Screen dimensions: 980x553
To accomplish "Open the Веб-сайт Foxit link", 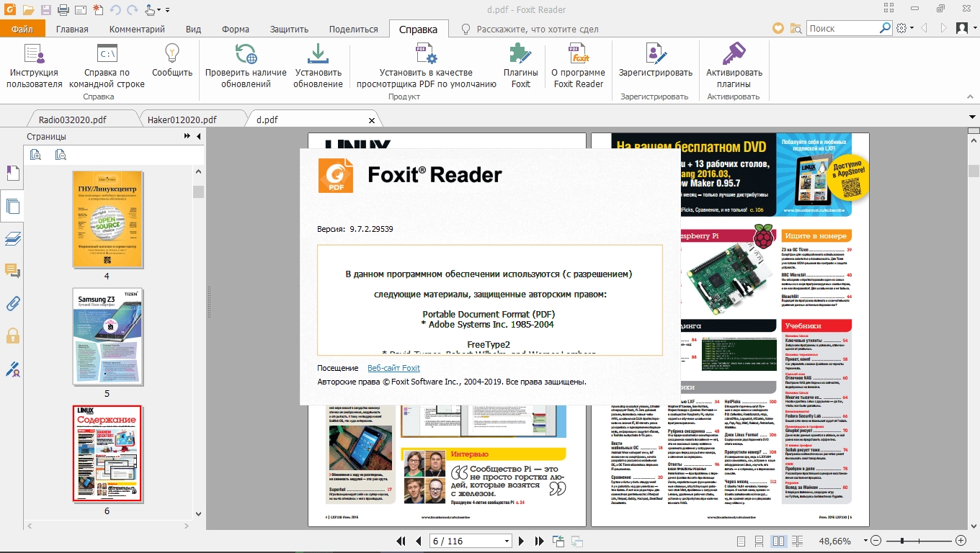I will [393, 368].
